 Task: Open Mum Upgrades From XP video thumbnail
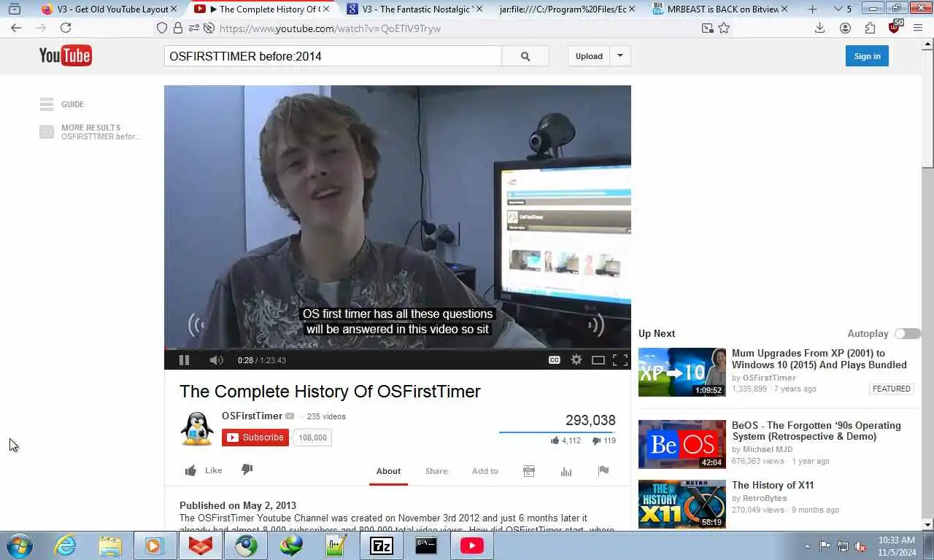682,372
